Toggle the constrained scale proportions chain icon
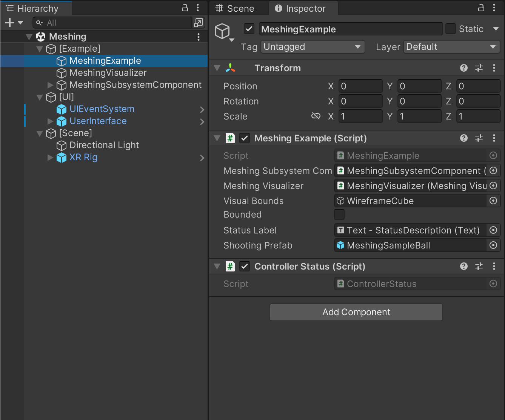This screenshot has height=420, width=505. (x=316, y=116)
